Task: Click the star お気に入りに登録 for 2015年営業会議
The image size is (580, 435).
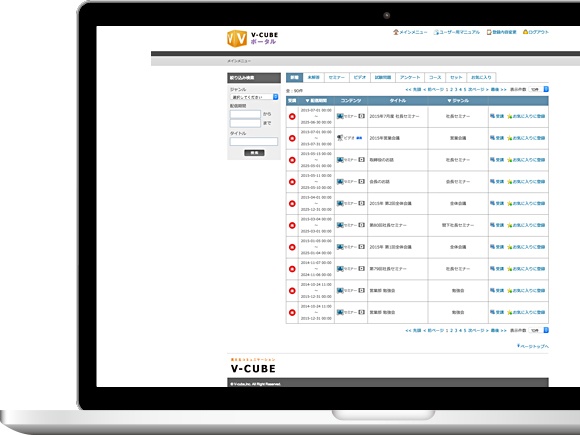Action: (x=526, y=138)
